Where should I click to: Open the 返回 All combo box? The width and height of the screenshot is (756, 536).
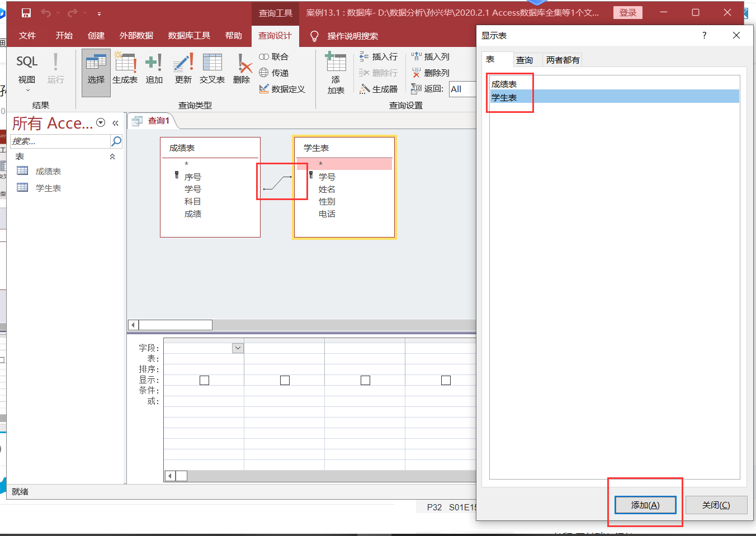tap(463, 89)
